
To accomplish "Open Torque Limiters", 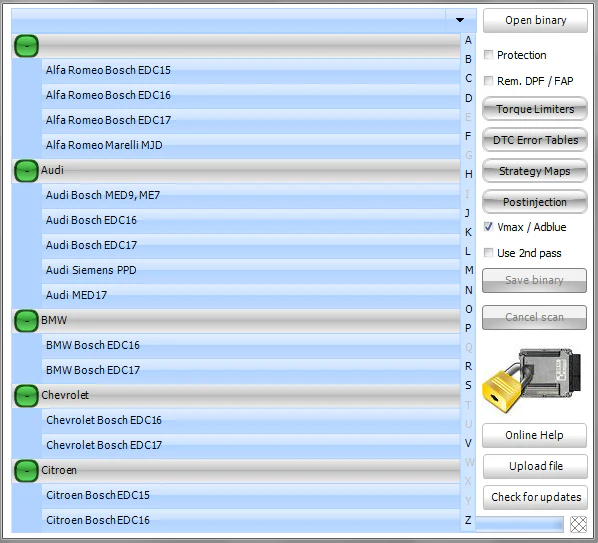I will pos(535,109).
